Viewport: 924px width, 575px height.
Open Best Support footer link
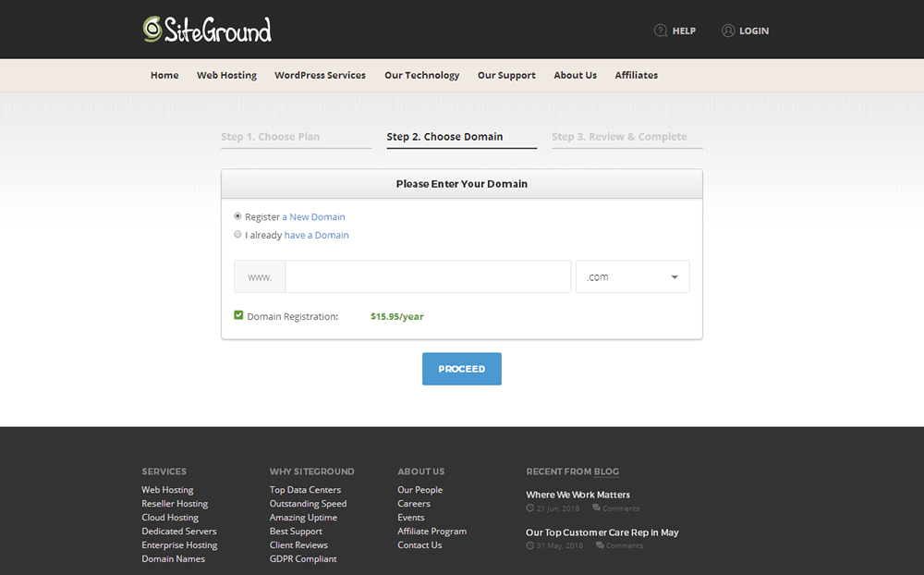point(296,532)
